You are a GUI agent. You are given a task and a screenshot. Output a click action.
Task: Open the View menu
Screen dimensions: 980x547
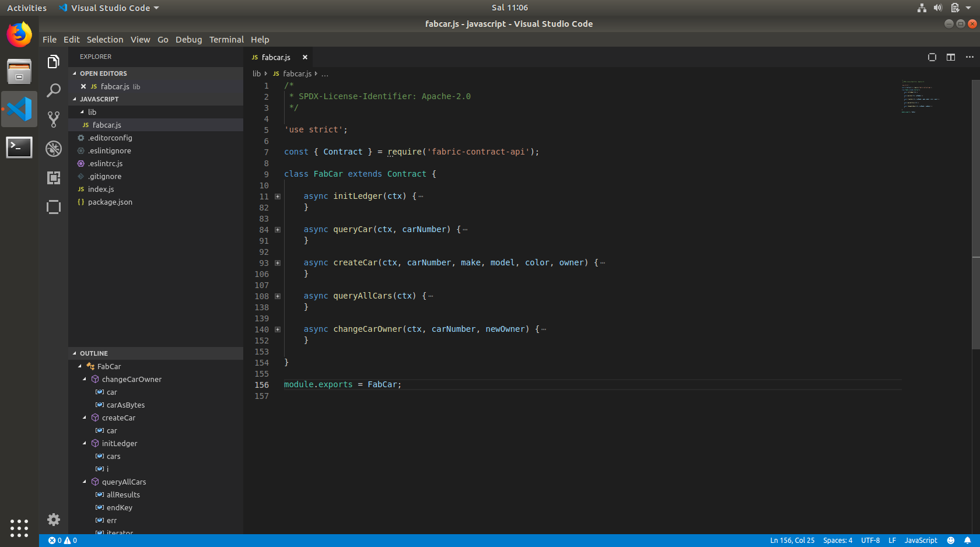[x=140, y=40]
